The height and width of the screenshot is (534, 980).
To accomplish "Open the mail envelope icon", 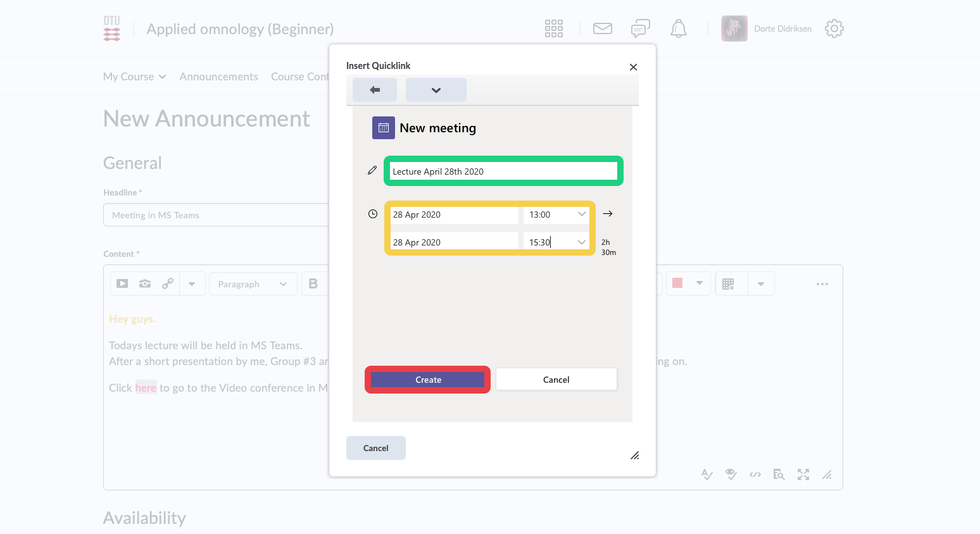I will pyautogui.click(x=602, y=28).
